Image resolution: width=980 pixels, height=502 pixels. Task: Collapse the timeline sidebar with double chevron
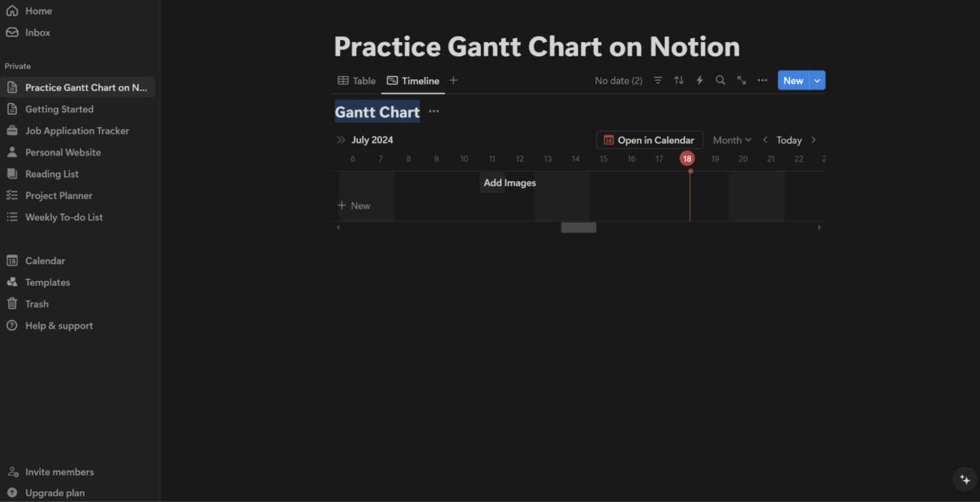point(341,140)
